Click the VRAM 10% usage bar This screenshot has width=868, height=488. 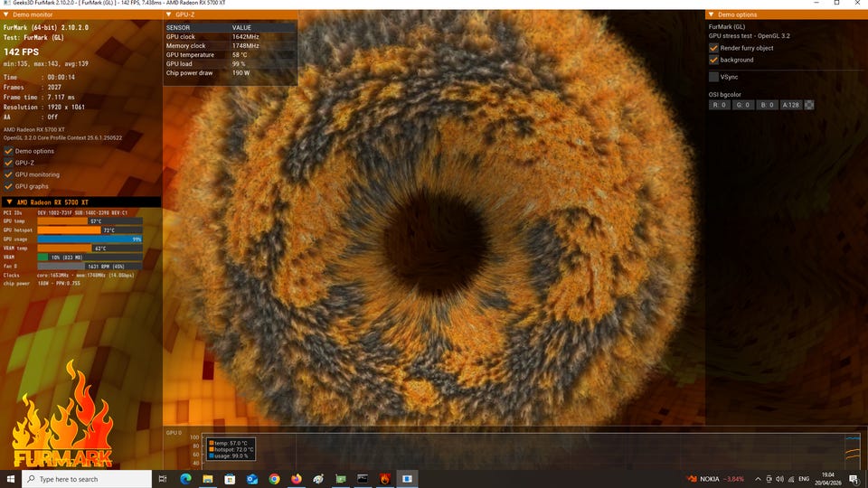coord(90,258)
